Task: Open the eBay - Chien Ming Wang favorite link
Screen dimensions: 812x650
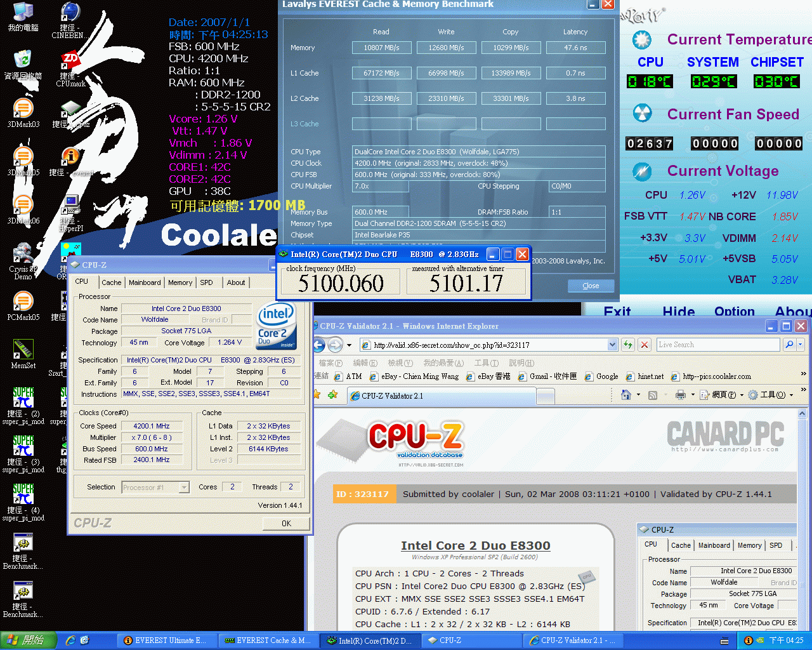Action: coord(414,376)
